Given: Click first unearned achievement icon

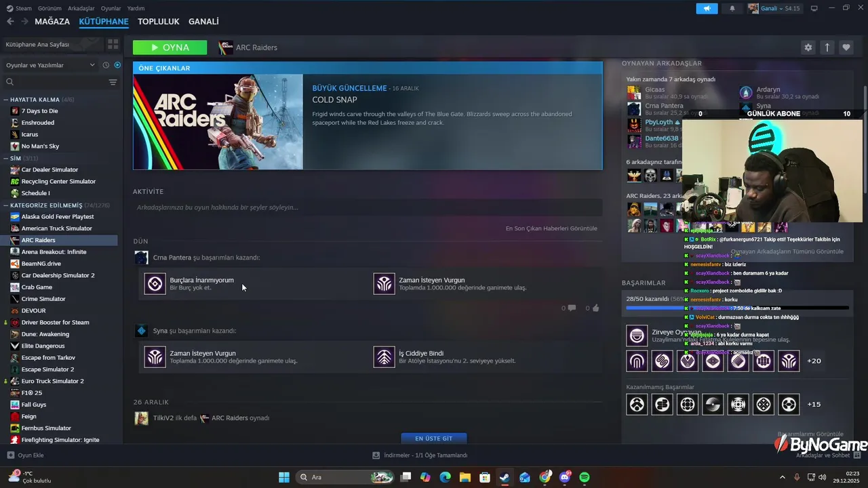Looking at the screenshot, I should [x=637, y=404].
